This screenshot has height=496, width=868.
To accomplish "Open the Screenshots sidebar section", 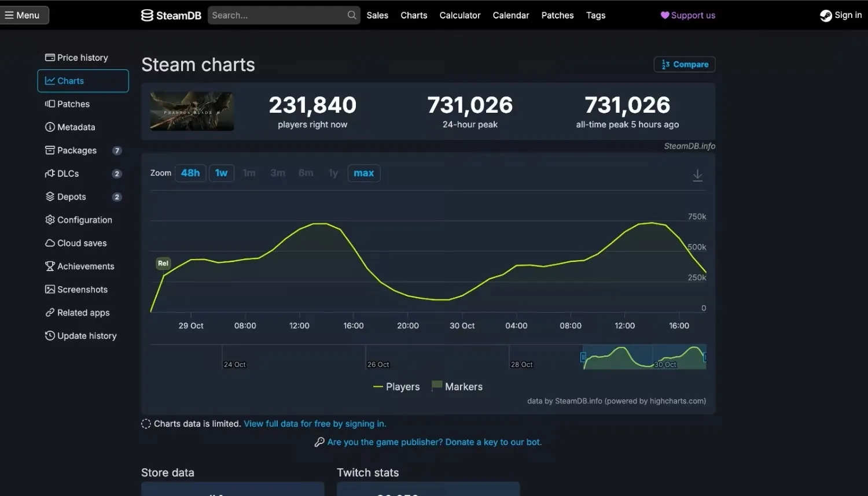I will click(x=83, y=289).
